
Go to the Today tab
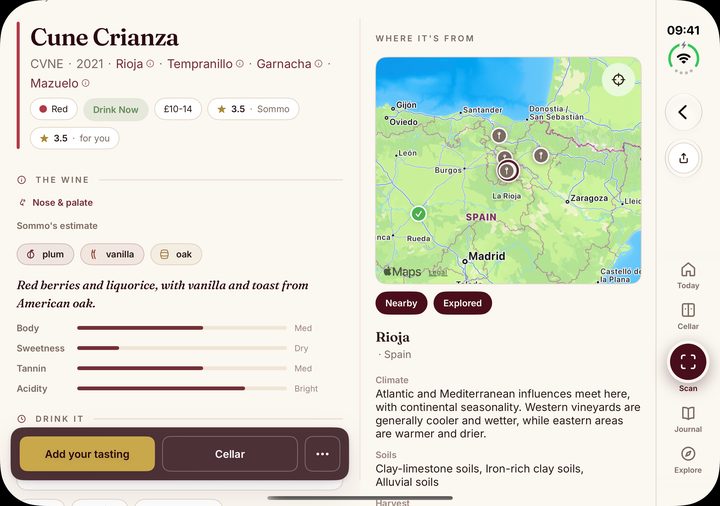[687, 275]
